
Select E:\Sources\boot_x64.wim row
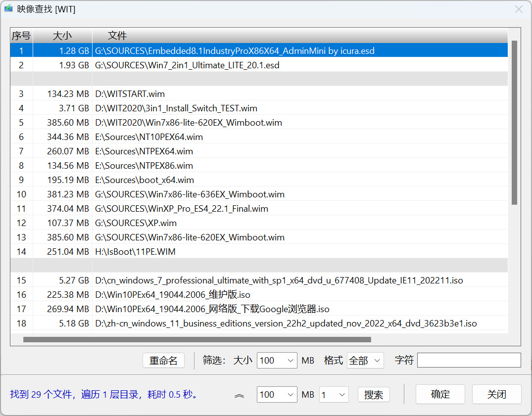[x=259, y=180]
